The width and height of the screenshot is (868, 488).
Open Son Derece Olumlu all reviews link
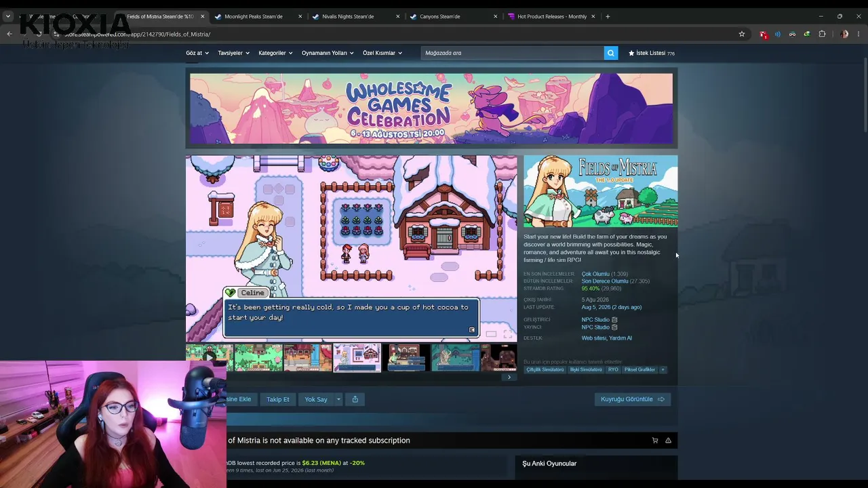click(x=605, y=281)
